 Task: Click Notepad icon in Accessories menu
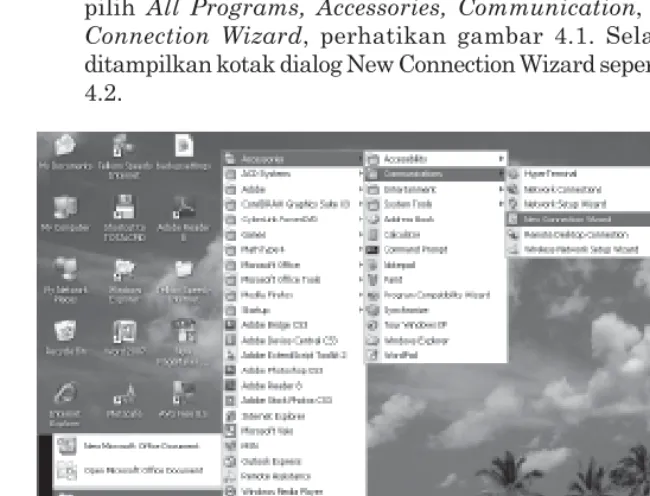point(373,265)
